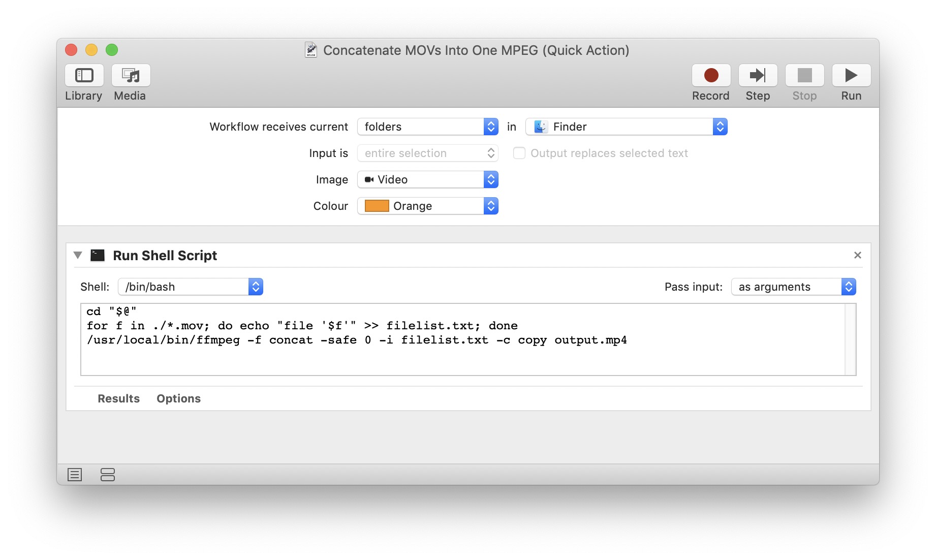Switch to the Results tab
The height and width of the screenshot is (560, 936).
tap(118, 398)
